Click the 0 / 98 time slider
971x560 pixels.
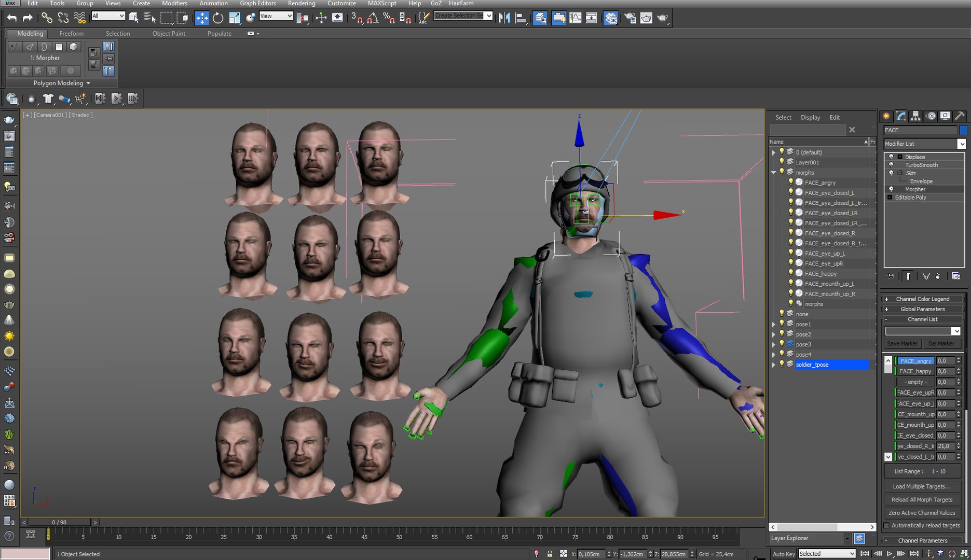click(59, 522)
